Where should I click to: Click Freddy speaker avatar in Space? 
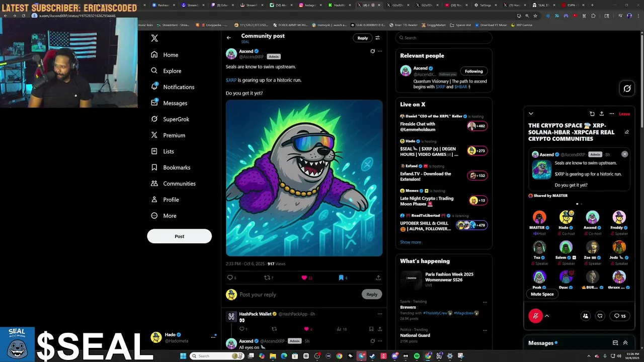coord(619,217)
